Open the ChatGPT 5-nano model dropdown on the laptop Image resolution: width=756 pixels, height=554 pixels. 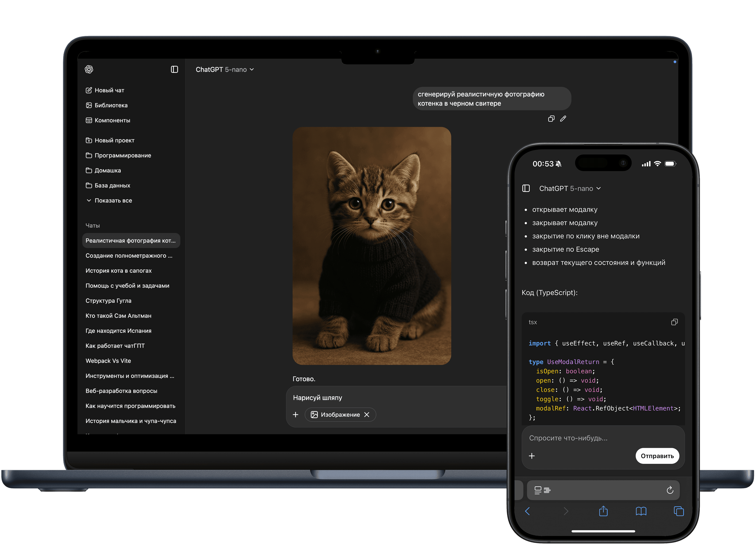225,70
